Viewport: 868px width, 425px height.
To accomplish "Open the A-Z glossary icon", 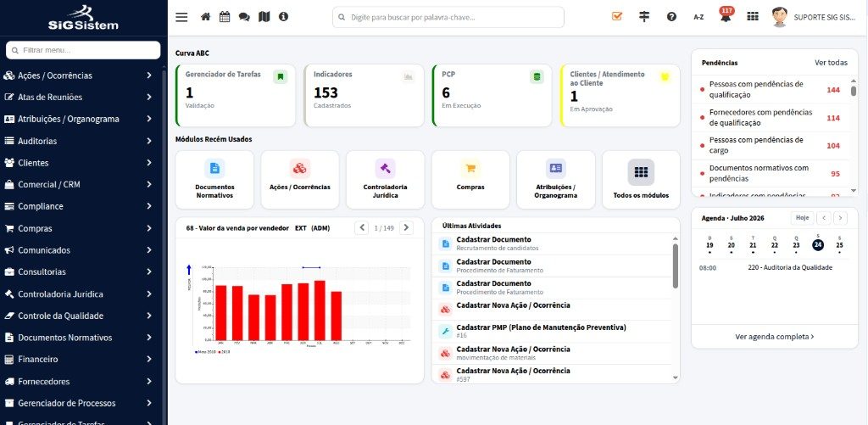I will click(698, 17).
